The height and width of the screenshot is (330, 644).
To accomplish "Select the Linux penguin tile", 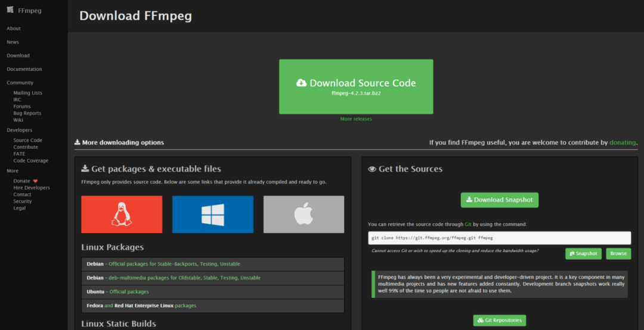I will click(x=122, y=214).
